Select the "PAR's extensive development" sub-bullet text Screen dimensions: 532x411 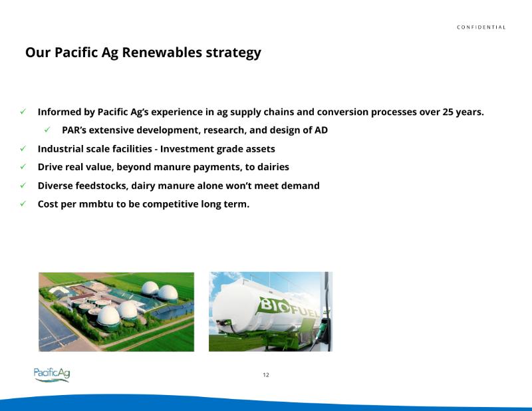coord(194,130)
